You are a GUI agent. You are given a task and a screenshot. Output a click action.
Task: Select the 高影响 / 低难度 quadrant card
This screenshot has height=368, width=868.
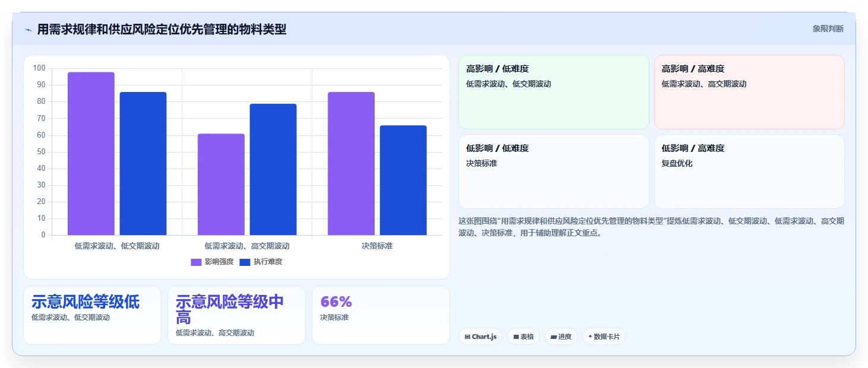pos(554,92)
